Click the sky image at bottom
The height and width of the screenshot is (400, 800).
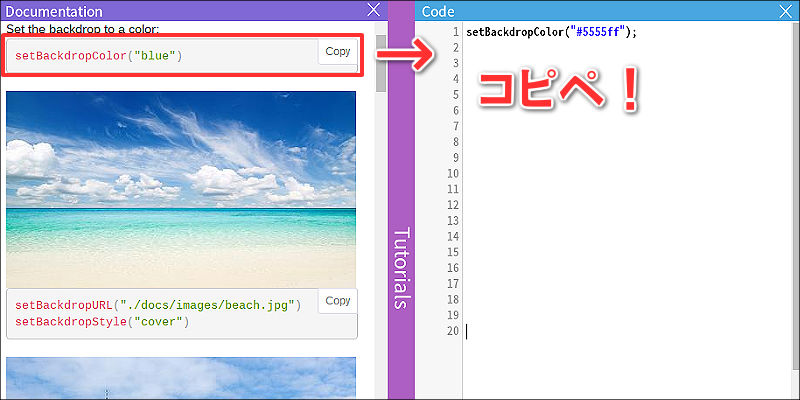[181, 378]
